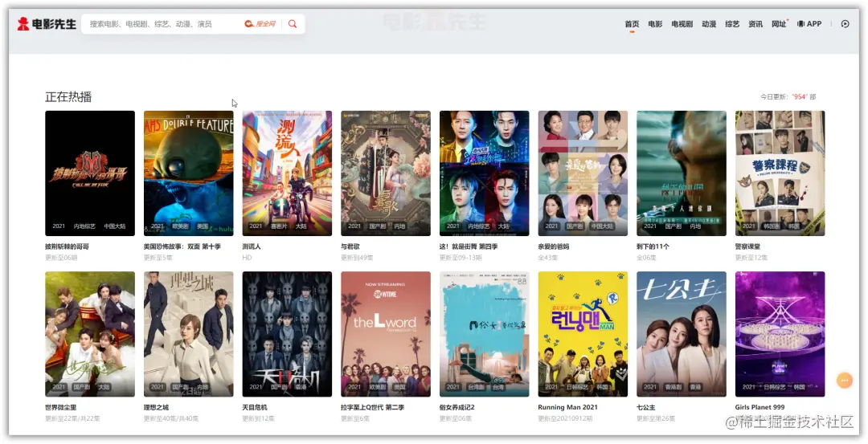Click the title link 拉字至上Q世代 第二季

coord(373,408)
